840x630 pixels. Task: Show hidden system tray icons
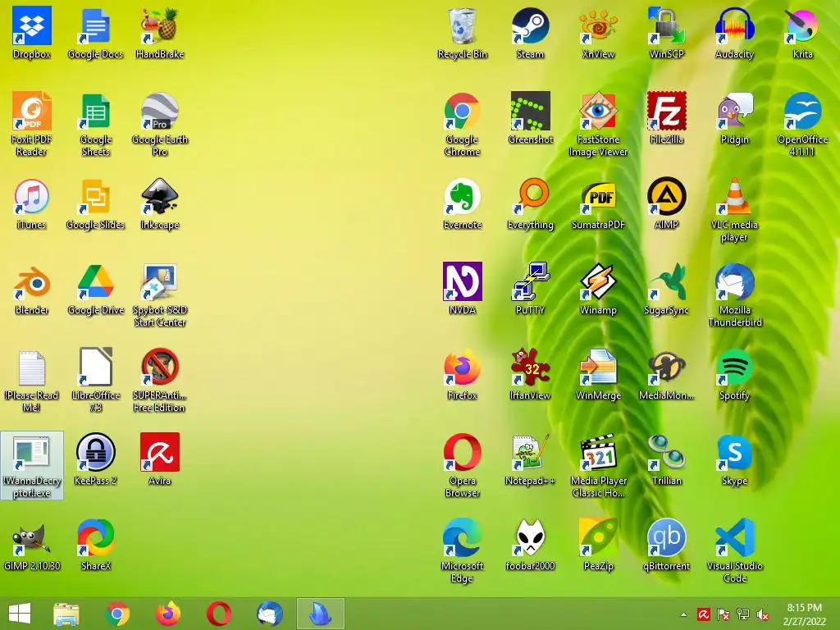pos(683,614)
